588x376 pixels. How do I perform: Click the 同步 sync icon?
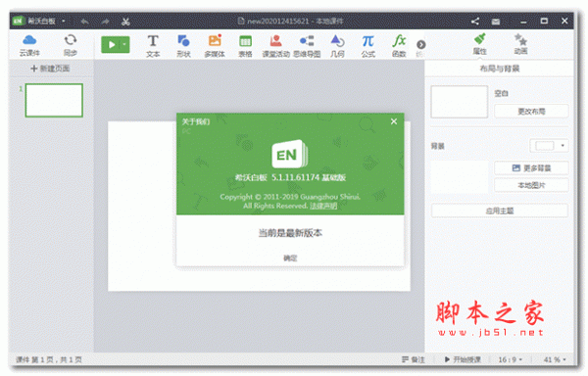pyautogui.click(x=71, y=45)
